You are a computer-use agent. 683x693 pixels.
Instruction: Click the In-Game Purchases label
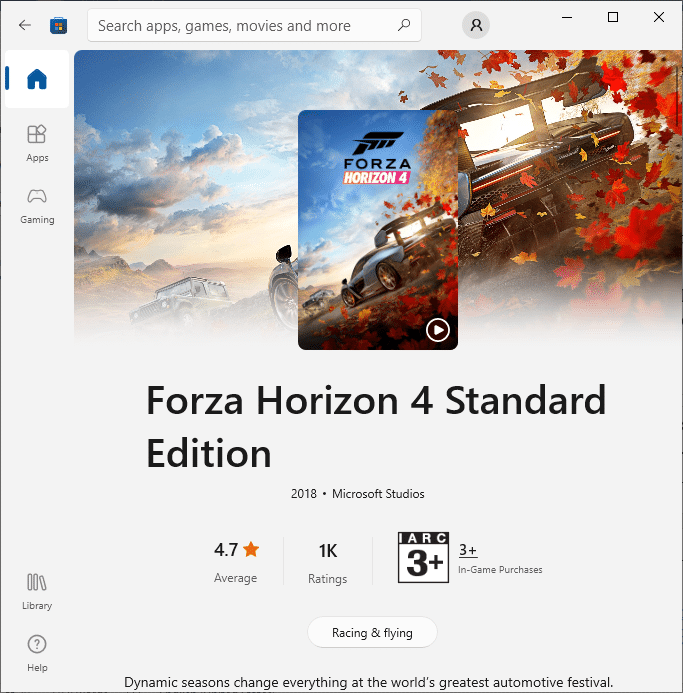pyautogui.click(x=500, y=570)
